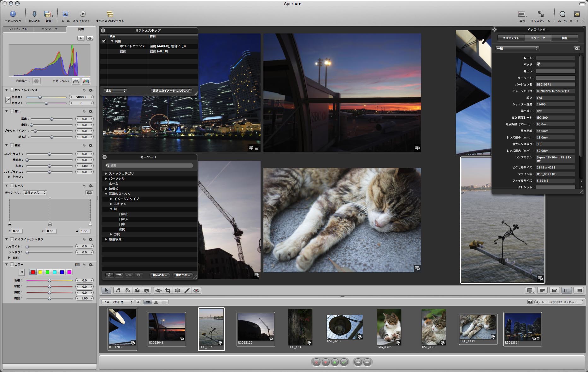
Task: Toggle the Primary Only viewer button
Action: pos(567,290)
